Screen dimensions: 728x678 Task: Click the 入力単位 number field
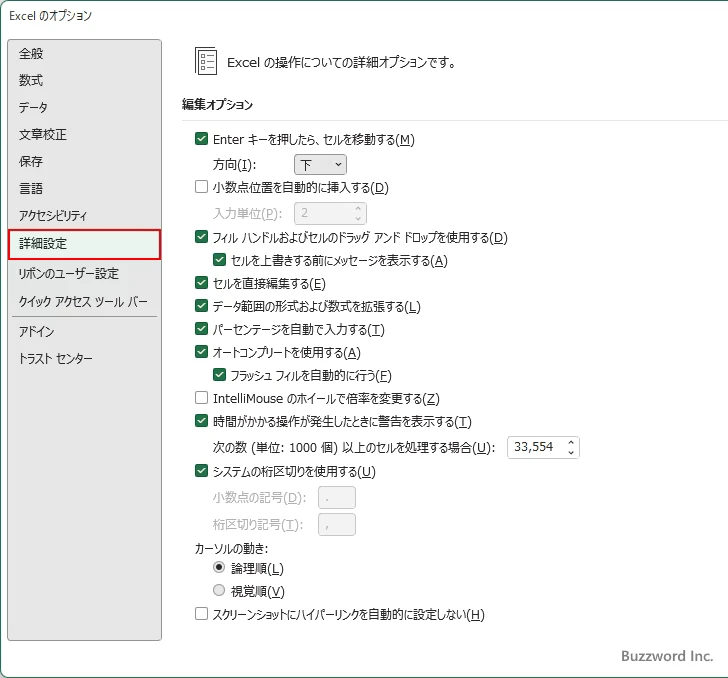pyautogui.click(x=330, y=213)
